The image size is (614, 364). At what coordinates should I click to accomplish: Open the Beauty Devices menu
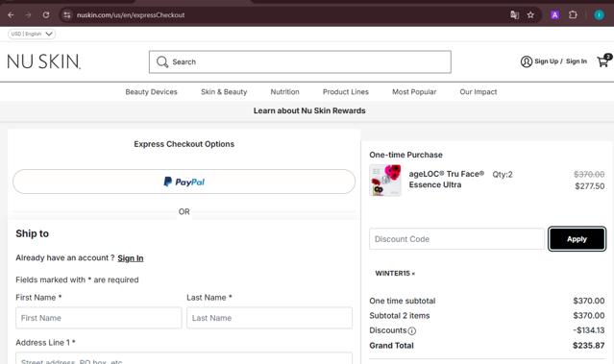tap(151, 91)
